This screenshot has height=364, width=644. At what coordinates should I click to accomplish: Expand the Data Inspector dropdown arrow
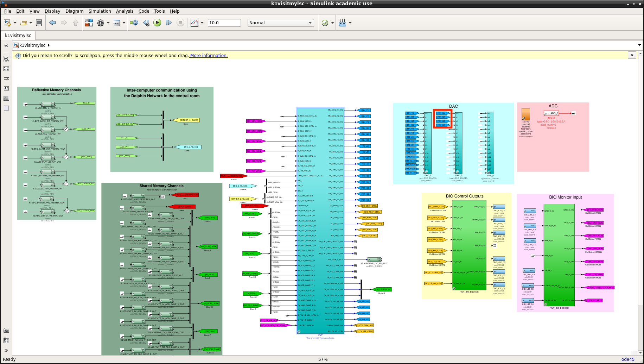point(202,23)
